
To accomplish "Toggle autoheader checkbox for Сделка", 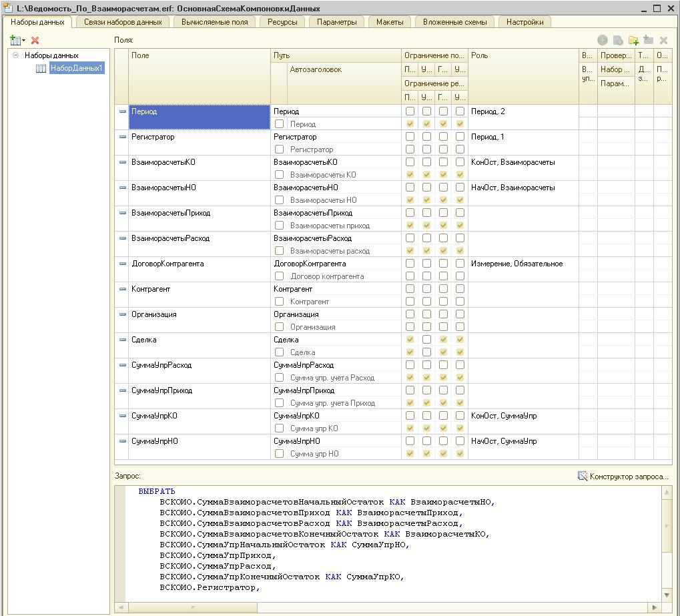I will click(280, 352).
